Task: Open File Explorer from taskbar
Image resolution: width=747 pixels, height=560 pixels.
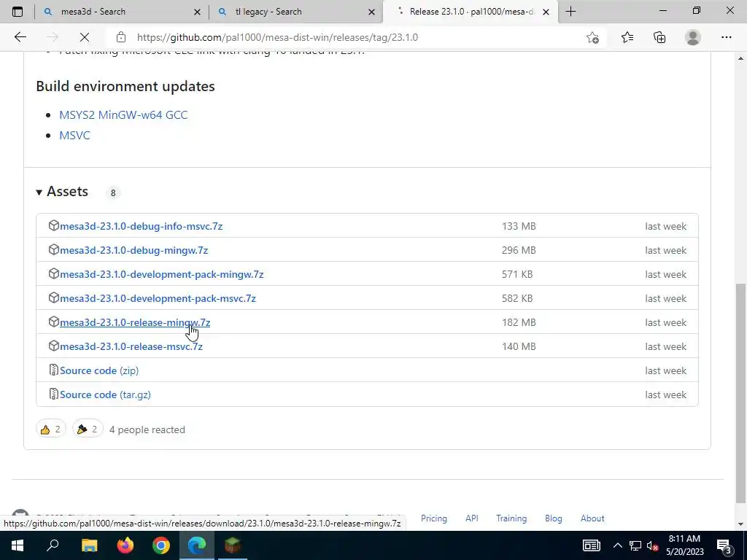Action: coord(89,545)
